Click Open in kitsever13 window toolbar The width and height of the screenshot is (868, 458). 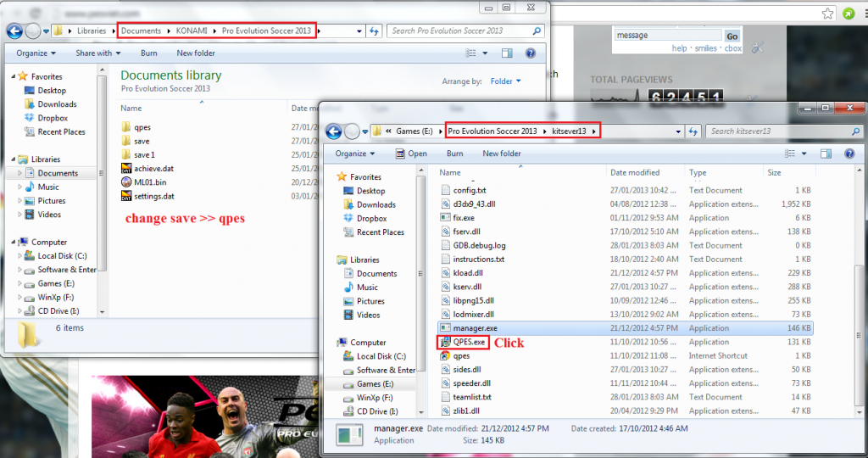pos(411,154)
